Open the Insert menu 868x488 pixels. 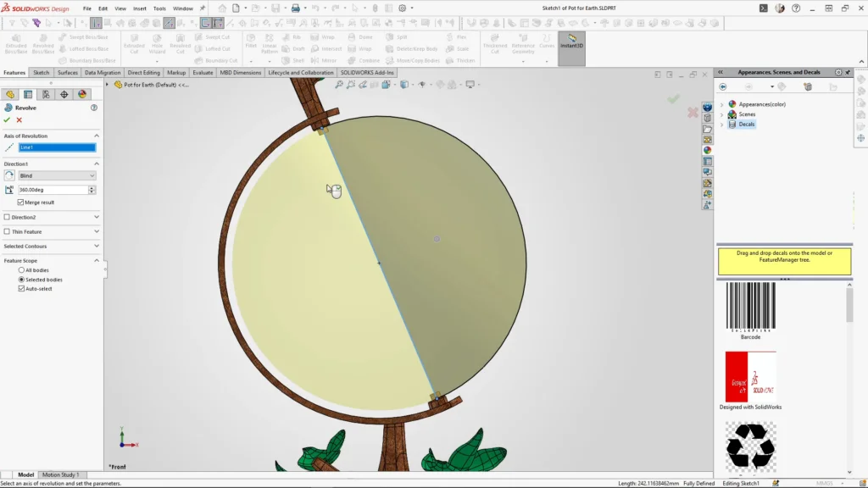(140, 8)
